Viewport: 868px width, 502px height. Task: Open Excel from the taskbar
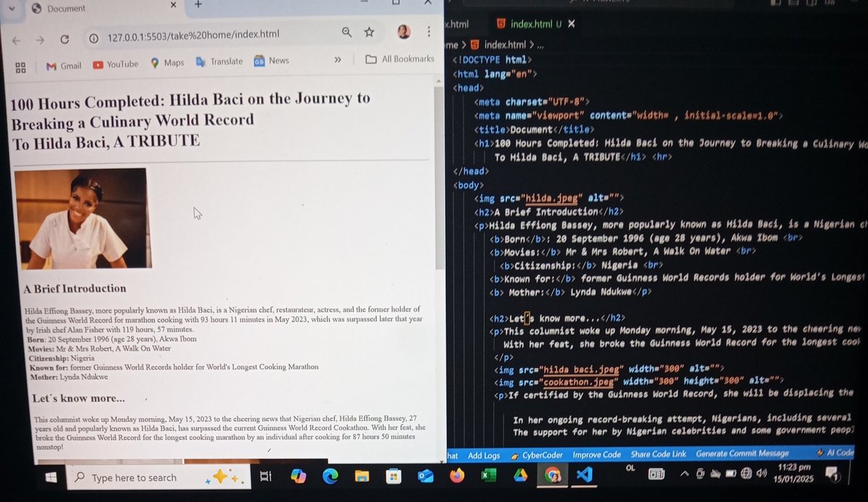pos(488,475)
